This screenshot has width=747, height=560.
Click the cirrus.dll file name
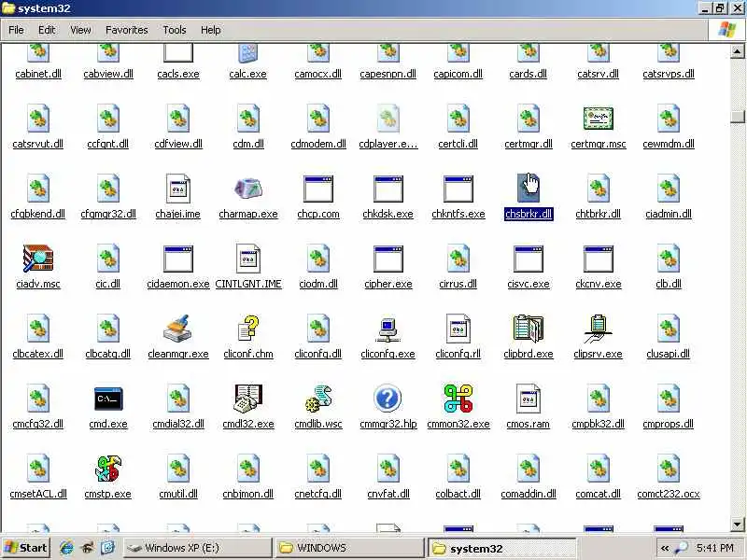point(458,284)
